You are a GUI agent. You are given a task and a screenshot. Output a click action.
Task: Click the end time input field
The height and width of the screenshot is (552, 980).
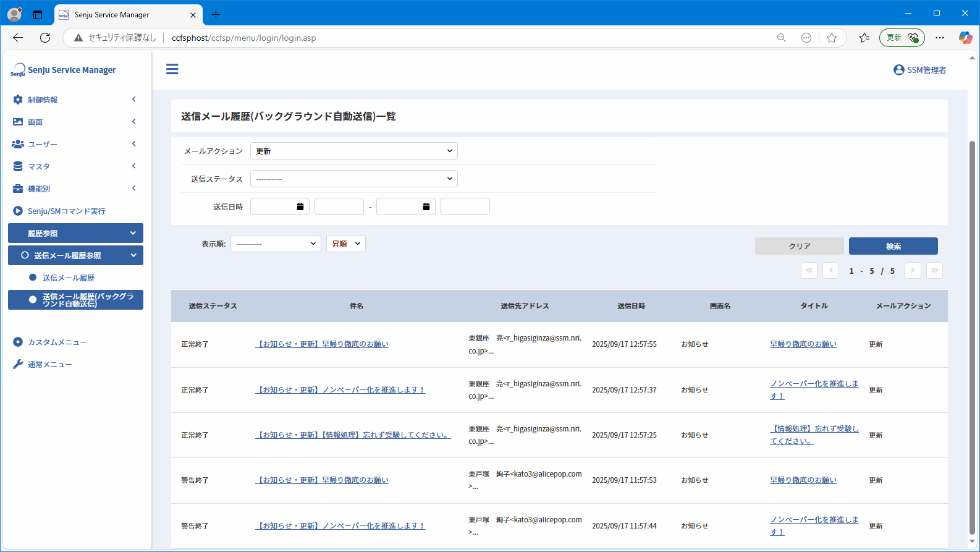465,206
